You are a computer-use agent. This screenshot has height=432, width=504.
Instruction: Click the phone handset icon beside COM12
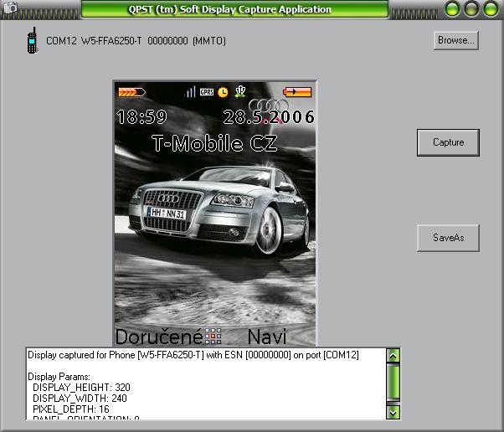coord(32,40)
